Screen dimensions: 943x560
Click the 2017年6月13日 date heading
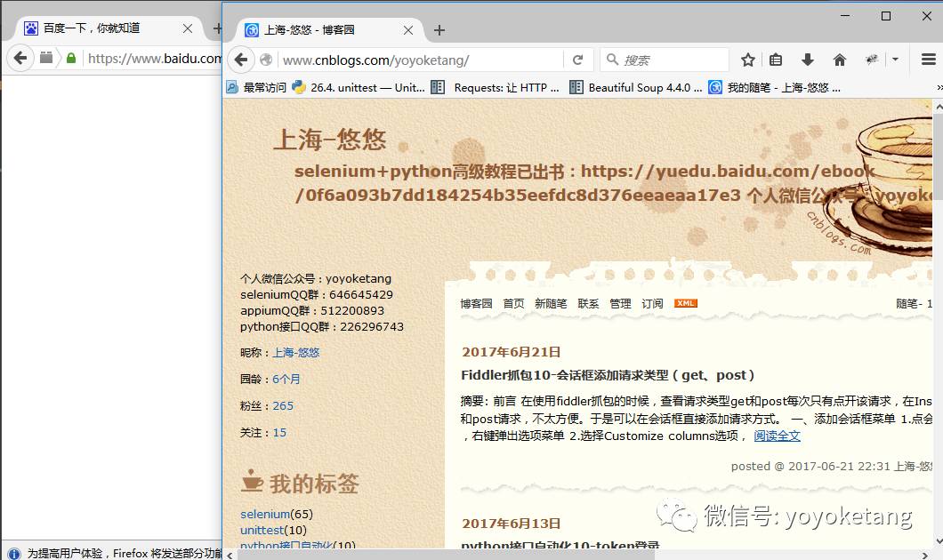tap(512, 524)
